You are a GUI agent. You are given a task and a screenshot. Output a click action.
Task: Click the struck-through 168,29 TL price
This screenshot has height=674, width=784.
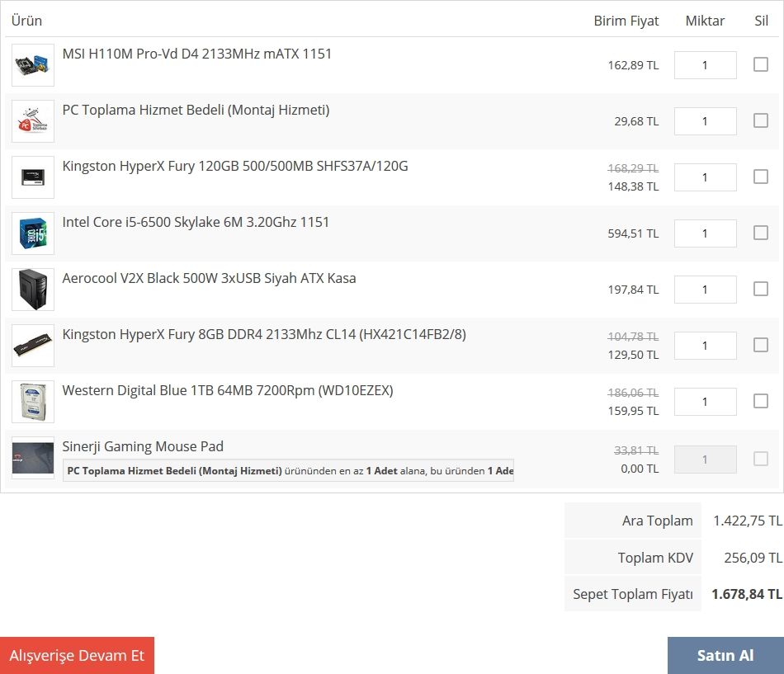coord(633,168)
